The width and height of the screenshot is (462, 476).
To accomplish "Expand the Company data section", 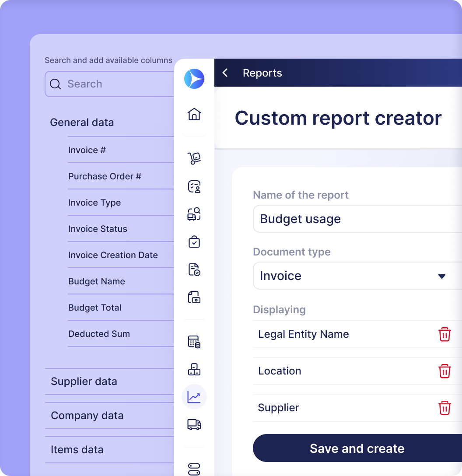I will 87,416.
